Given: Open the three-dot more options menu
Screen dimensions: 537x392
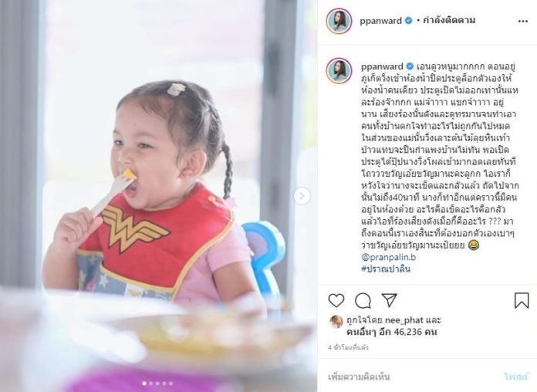Looking at the screenshot, I should click(522, 22).
